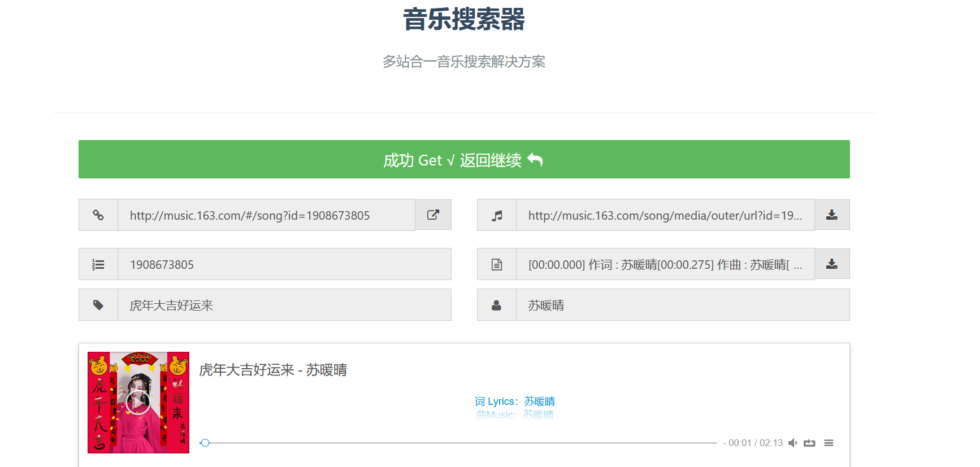Viewport: 980px width, 467px height.
Task: Open song link in new tab icon
Action: click(x=433, y=215)
